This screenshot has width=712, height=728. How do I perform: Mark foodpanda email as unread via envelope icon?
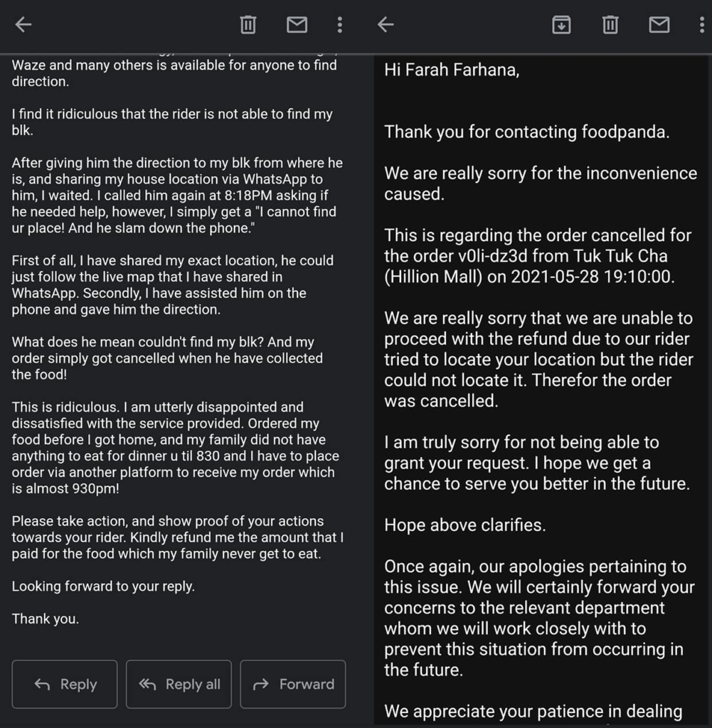pos(659,25)
